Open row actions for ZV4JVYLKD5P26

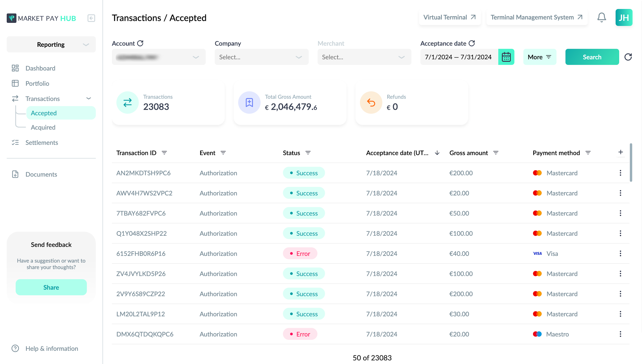coord(620,274)
